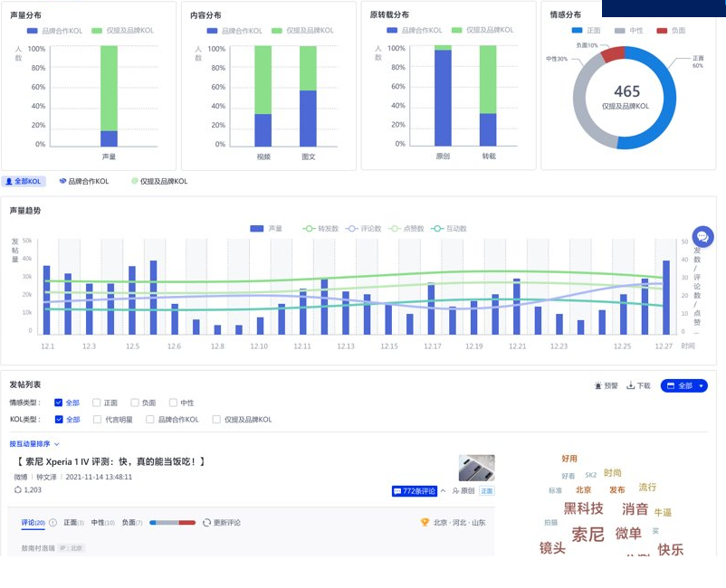Click the info icon next to 评论(20)
This screenshot has height=588, width=726.
pos(53,523)
